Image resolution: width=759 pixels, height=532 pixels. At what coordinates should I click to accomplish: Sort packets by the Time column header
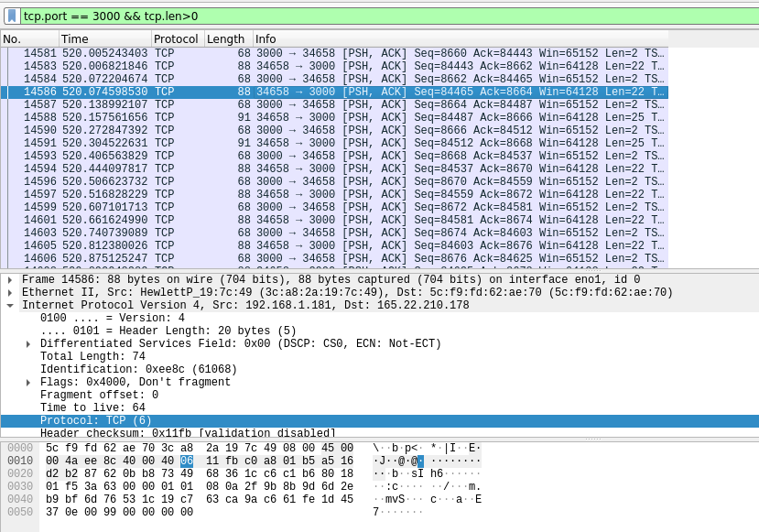(104, 39)
